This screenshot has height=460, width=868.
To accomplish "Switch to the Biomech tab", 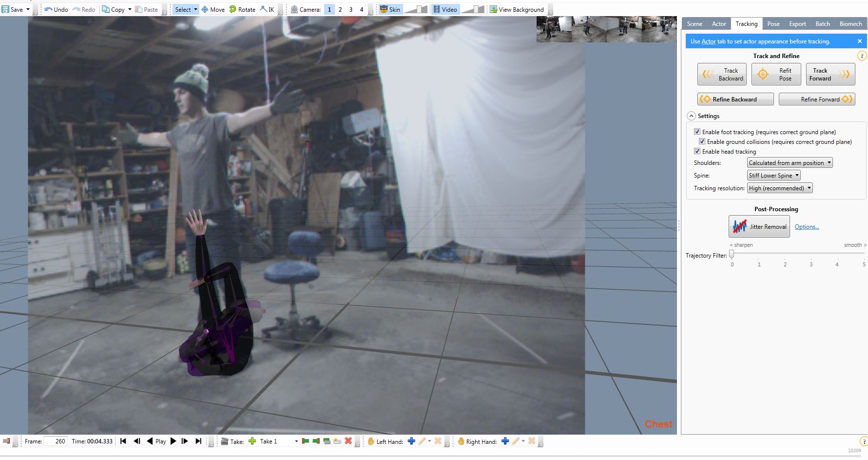I will click(850, 23).
